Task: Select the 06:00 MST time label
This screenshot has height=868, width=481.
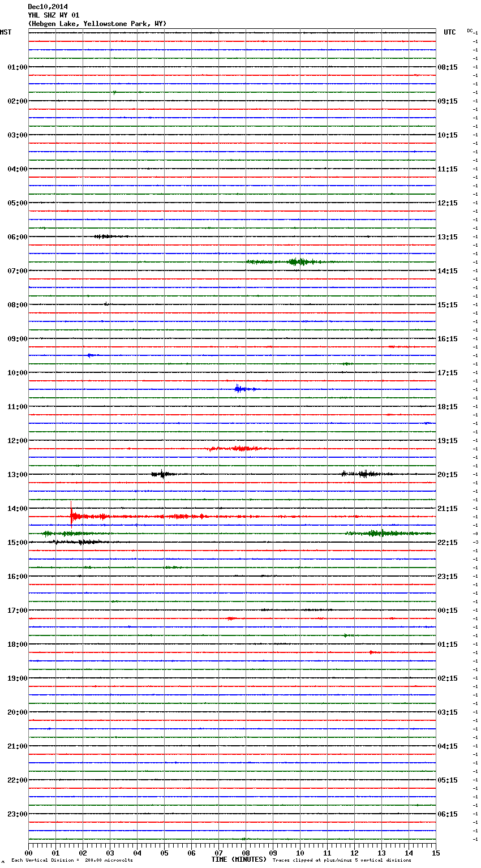Action: (x=18, y=237)
